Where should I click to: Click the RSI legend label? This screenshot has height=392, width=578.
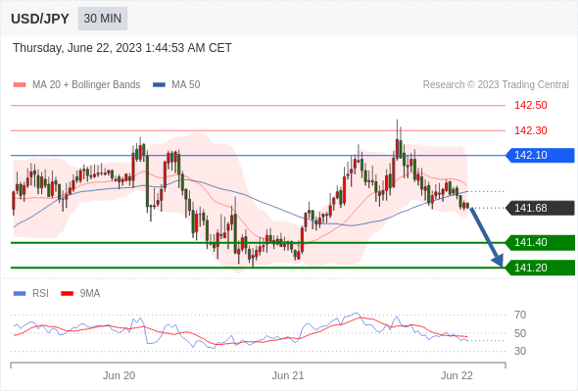[x=40, y=294]
